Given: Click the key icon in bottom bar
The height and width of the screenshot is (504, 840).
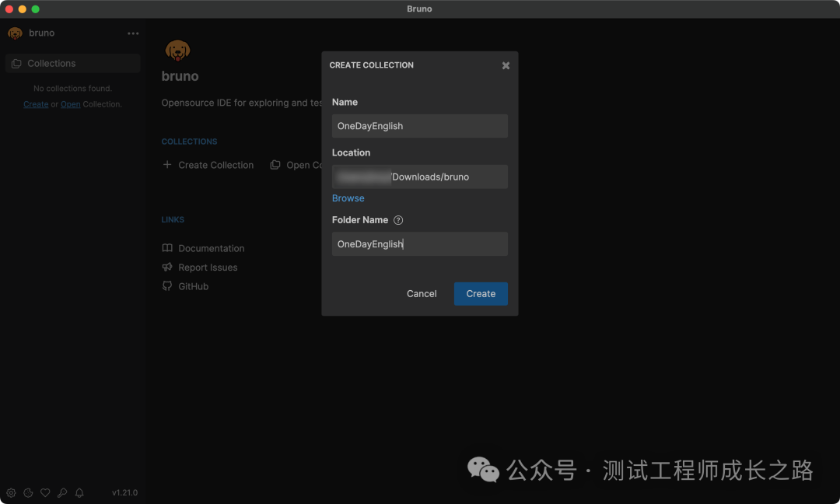Looking at the screenshot, I should [x=62, y=493].
